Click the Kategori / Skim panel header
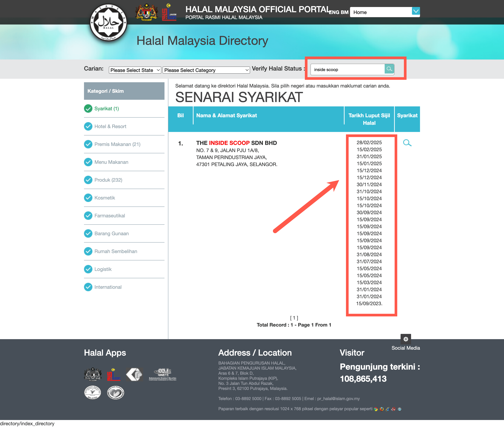 (124, 91)
